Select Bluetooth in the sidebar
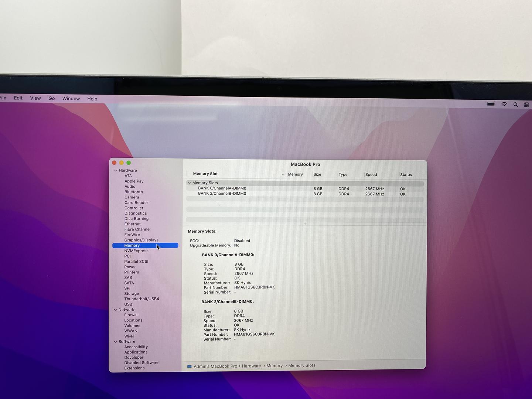The height and width of the screenshot is (399, 532). (x=134, y=192)
